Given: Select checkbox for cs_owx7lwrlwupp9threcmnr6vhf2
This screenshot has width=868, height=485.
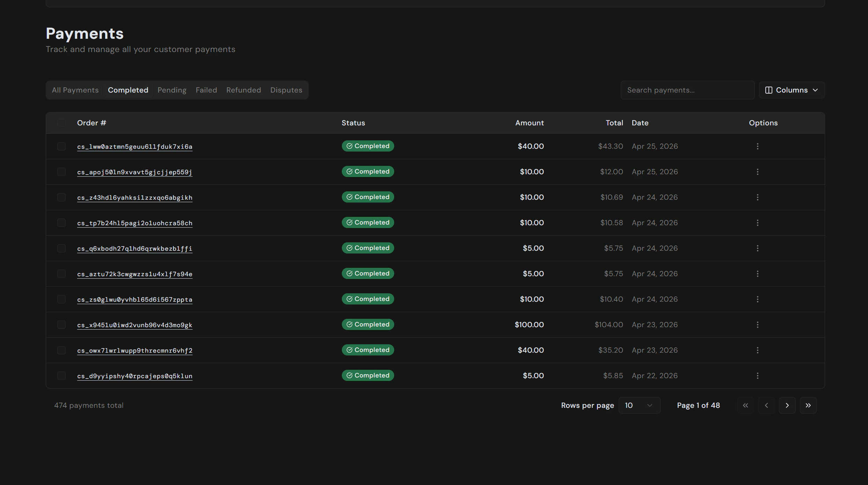Looking at the screenshot, I should click(x=61, y=350).
